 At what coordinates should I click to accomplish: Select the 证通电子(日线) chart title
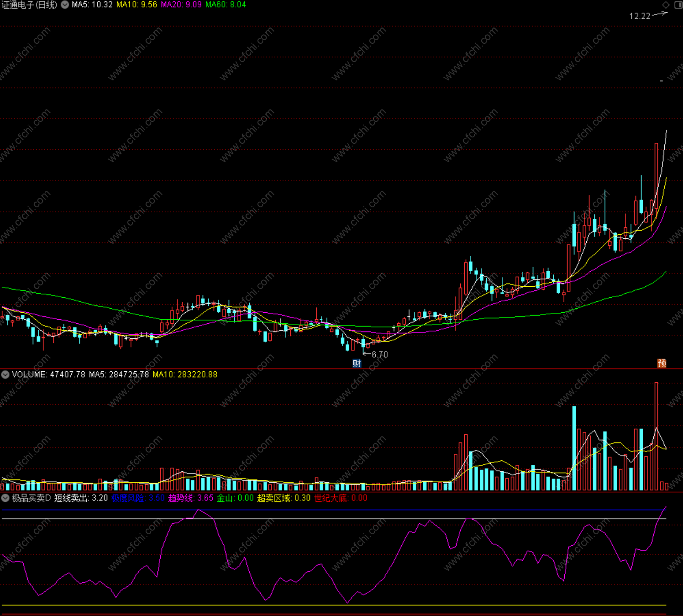tap(29, 5)
